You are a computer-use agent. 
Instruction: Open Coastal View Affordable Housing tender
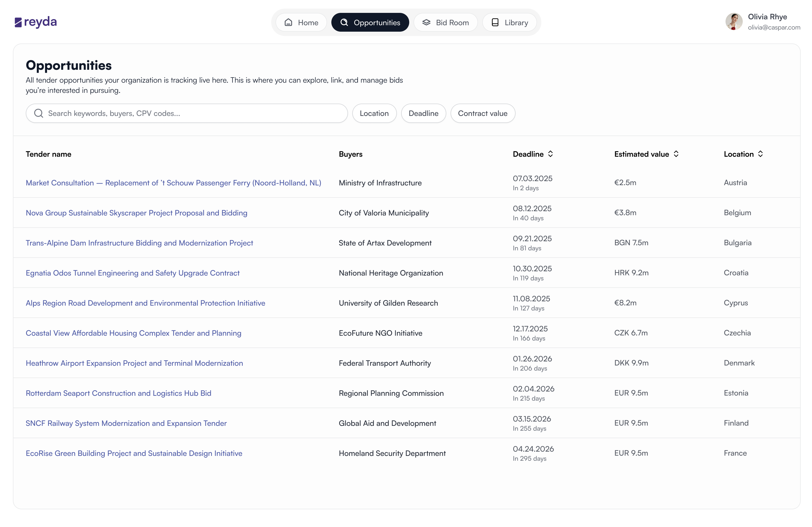coord(133,333)
